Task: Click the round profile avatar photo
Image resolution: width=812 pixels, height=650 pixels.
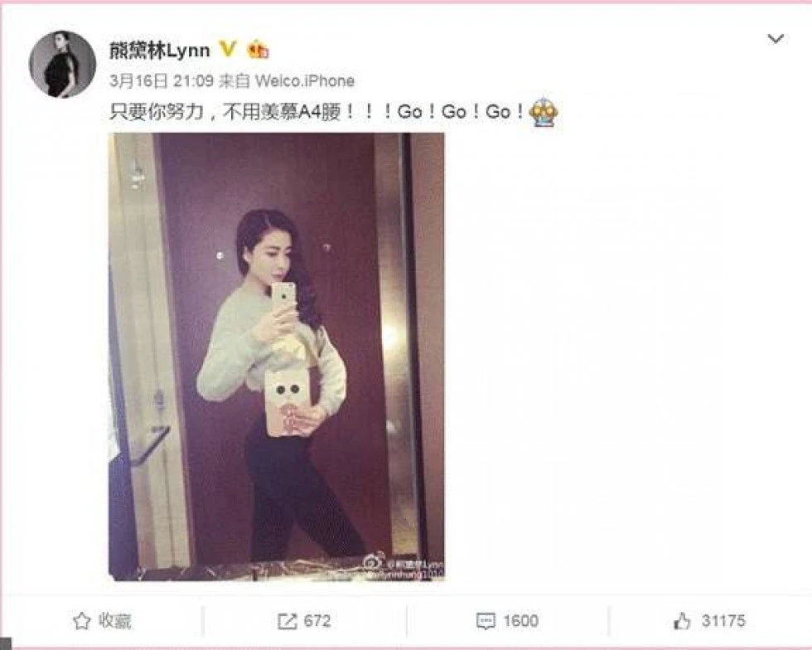Action: click(x=63, y=65)
